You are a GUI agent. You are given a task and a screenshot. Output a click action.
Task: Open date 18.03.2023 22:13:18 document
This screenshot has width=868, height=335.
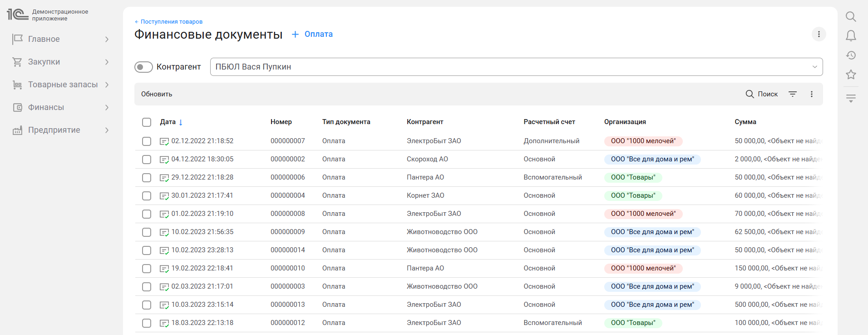pos(202,323)
